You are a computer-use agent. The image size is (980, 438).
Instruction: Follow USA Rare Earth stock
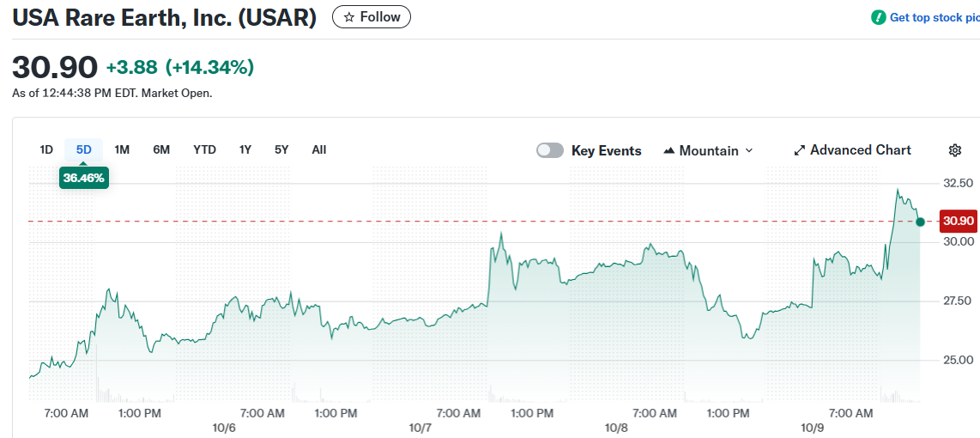(x=372, y=17)
